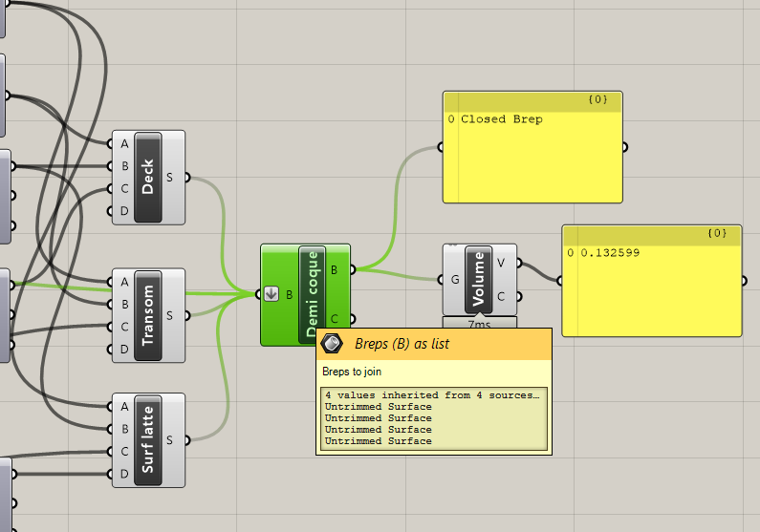Screen dimensions: 760x532
Task: Click input D of Deck component
Action: click(x=124, y=211)
